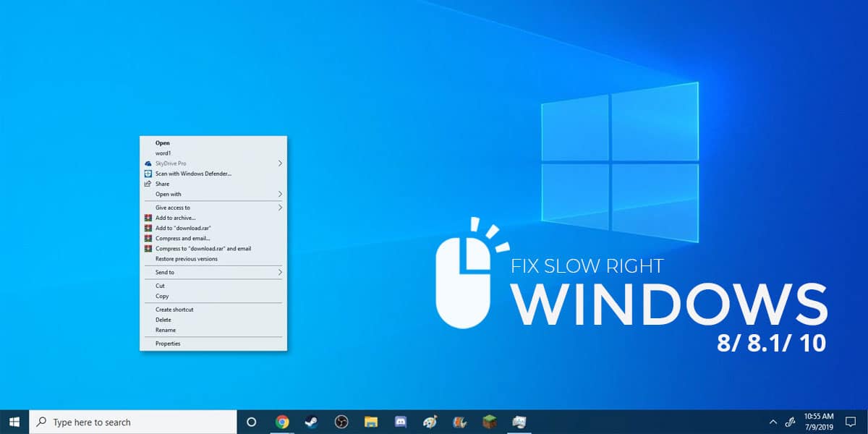Click the Cortana circle on the taskbar
The image size is (868, 434).
(252, 422)
